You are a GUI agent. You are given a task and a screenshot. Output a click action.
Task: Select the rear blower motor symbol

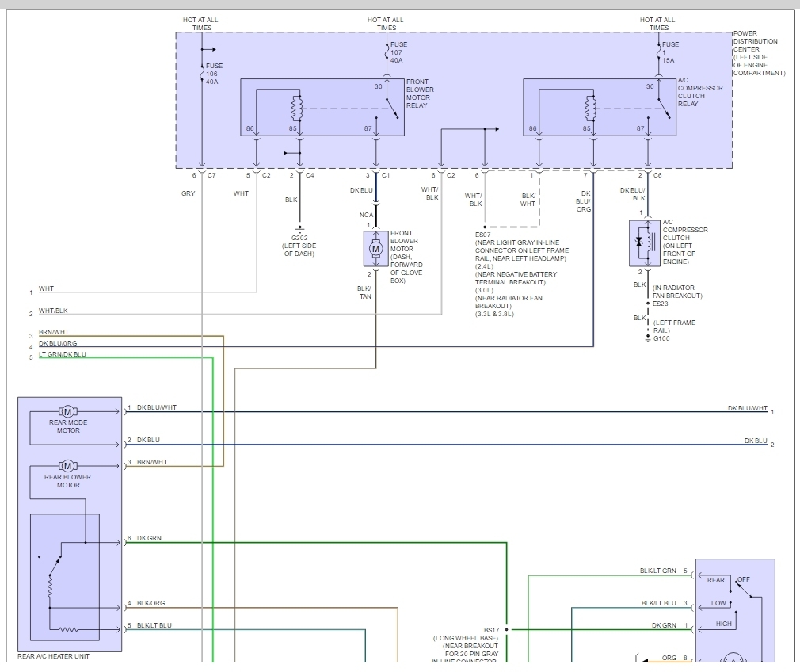pyautogui.click(x=68, y=465)
